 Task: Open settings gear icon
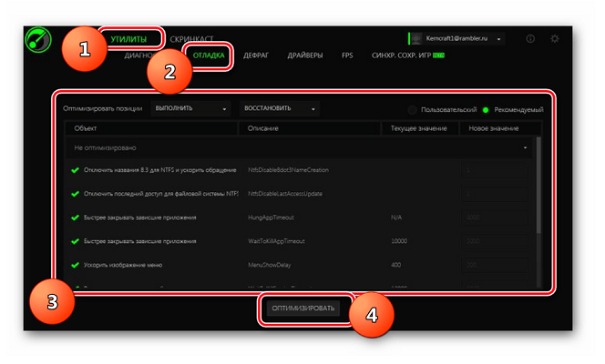pos(555,39)
